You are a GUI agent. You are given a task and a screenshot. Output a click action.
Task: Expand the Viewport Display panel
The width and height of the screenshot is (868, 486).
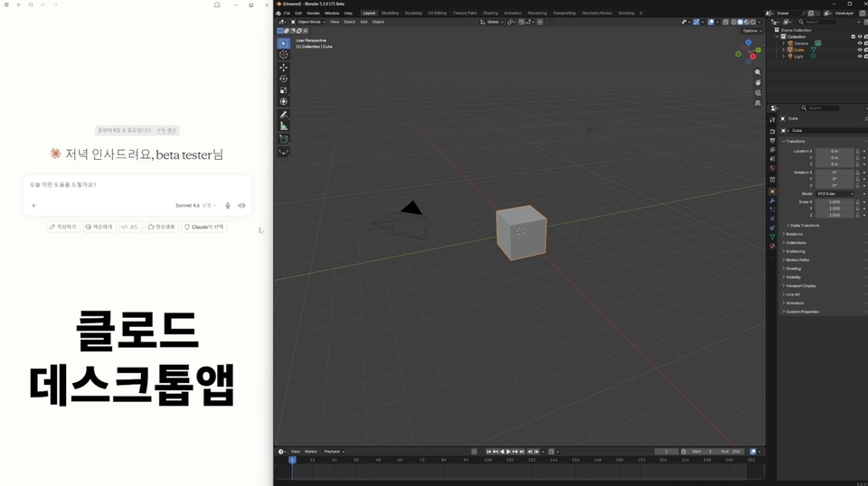click(x=800, y=285)
